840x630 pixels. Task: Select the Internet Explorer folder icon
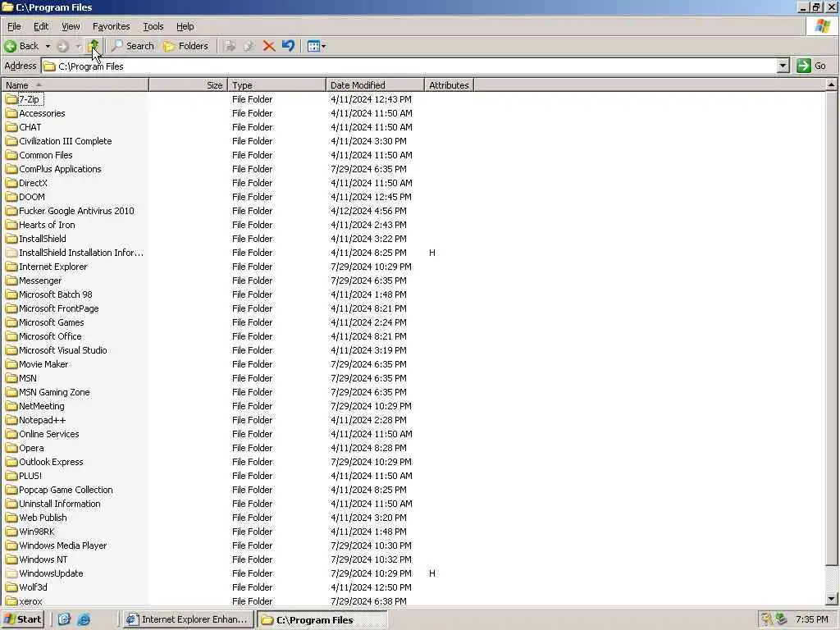11,267
